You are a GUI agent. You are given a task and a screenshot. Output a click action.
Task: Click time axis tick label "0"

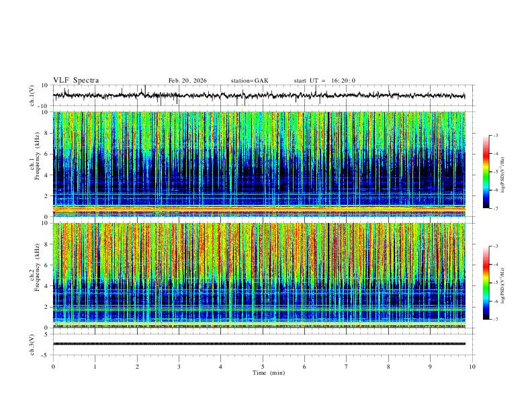pos(53,367)
